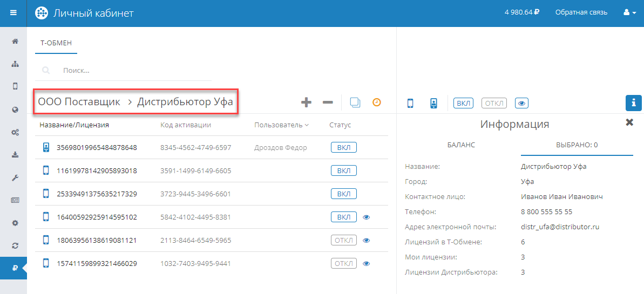
Task: Open the home icon in sidebar
Action: [x=15, y=41]
